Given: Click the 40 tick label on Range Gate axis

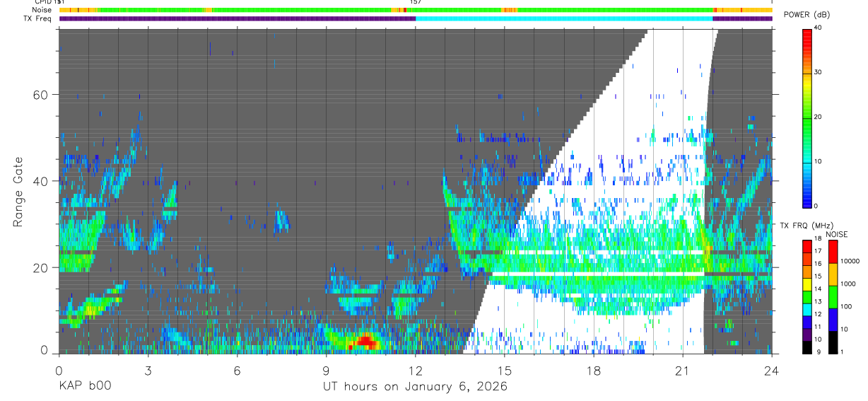Looking at the screenshot, I should [41, 181].
